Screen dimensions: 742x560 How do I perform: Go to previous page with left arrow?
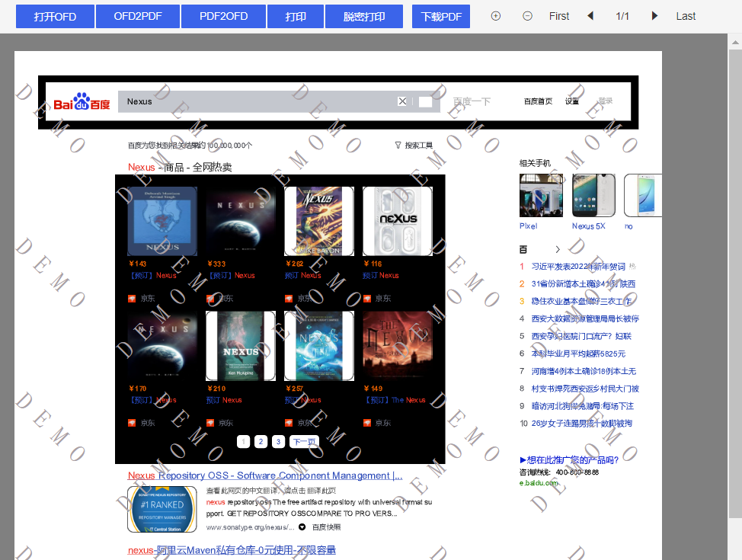click(590, 16)
